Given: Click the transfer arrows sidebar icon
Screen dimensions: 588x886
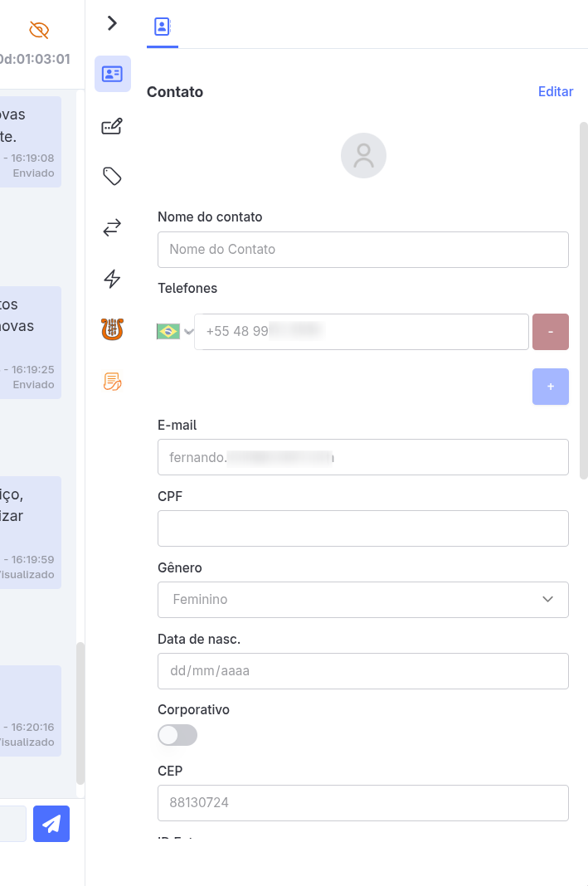Looking at the screenshot, I should pos(112,227).
